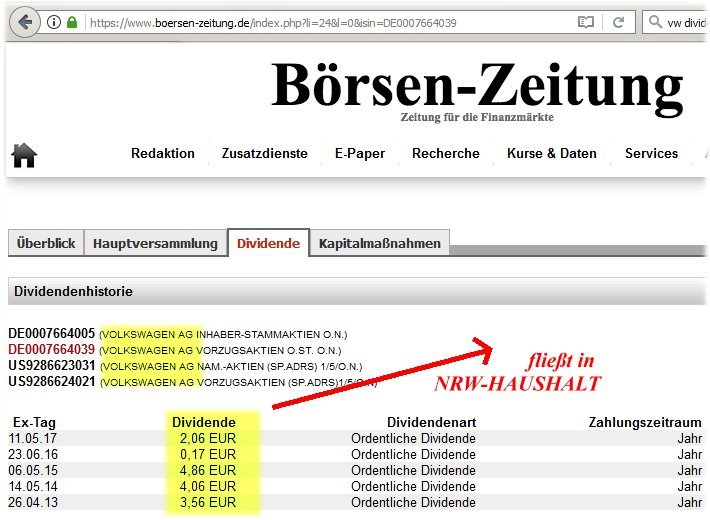Viewport: 710px width, 520px height.
Task: Click the Zahlungszeitraum column header
Action: 645,423
